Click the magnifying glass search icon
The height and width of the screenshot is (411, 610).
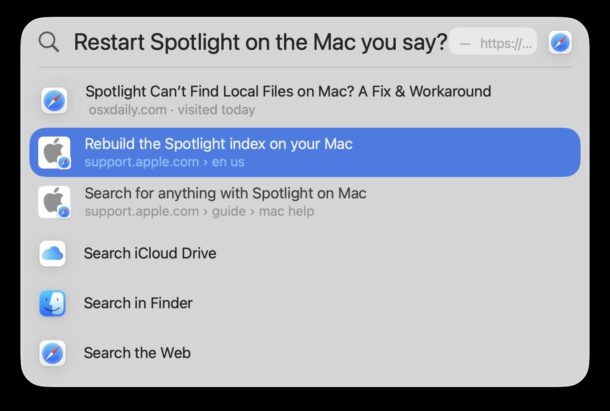(49, 42)
